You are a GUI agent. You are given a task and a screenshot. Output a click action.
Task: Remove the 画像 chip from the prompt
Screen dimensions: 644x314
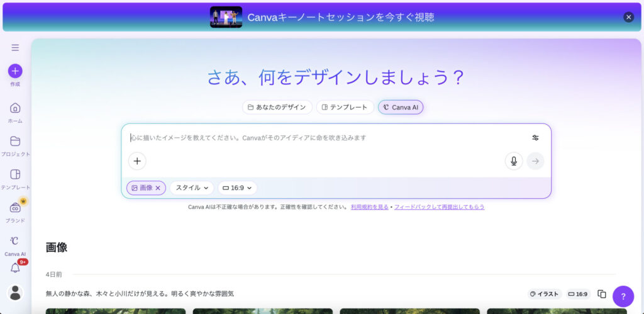[158, 188]
